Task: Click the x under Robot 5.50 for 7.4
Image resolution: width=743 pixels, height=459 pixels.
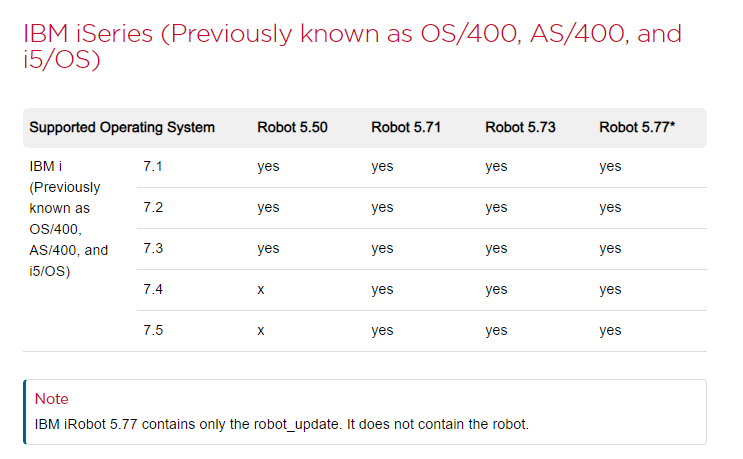Action: tap(261, 290)
